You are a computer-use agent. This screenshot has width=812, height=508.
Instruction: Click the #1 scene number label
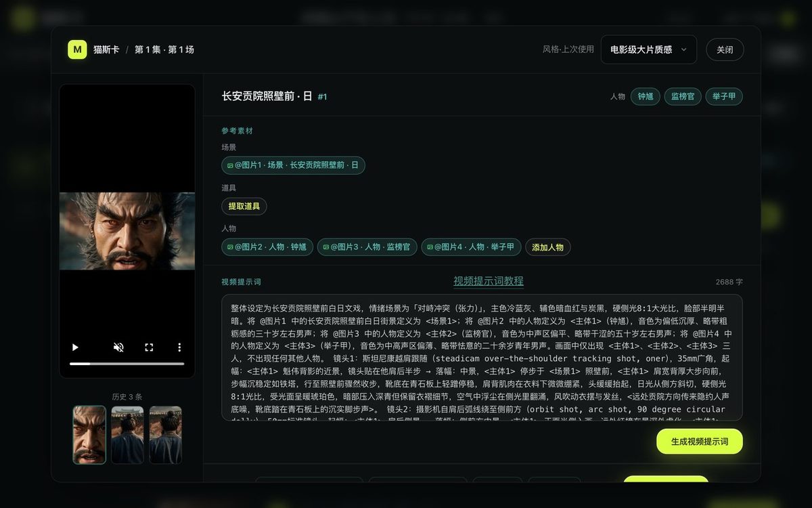(x=323, y=97)
